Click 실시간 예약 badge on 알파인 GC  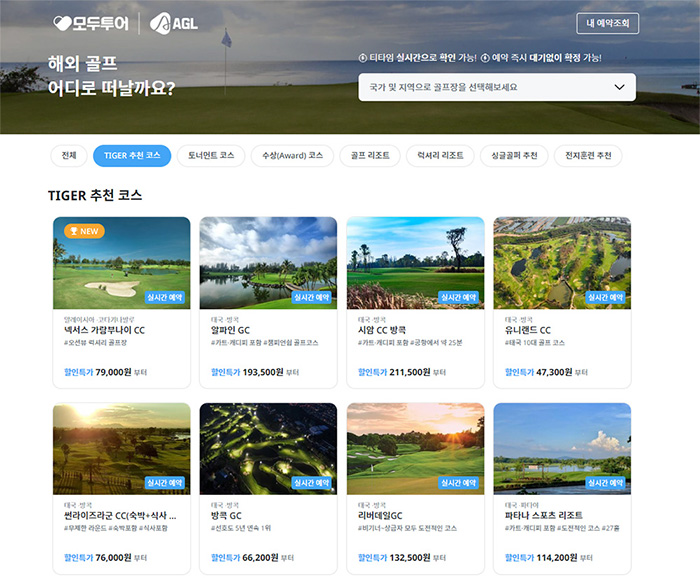click(x=314, y=297)
